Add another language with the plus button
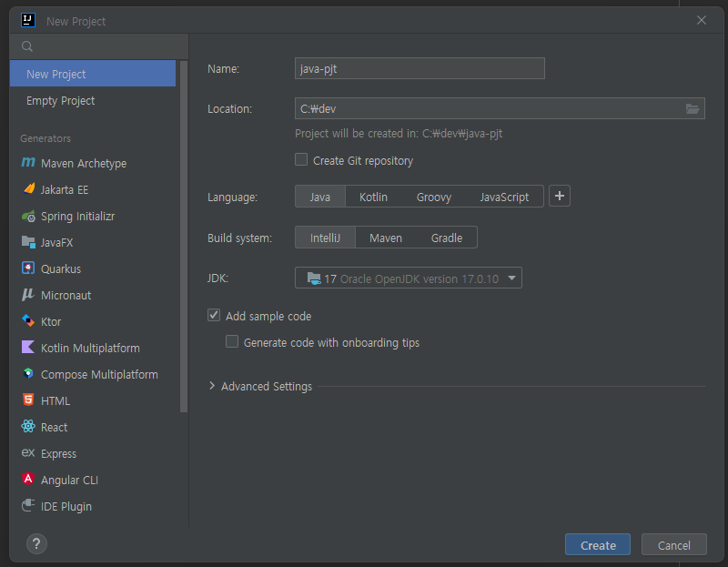Image resolution: width=728 pixels, height=567 pixels. (x=560, y=196)
